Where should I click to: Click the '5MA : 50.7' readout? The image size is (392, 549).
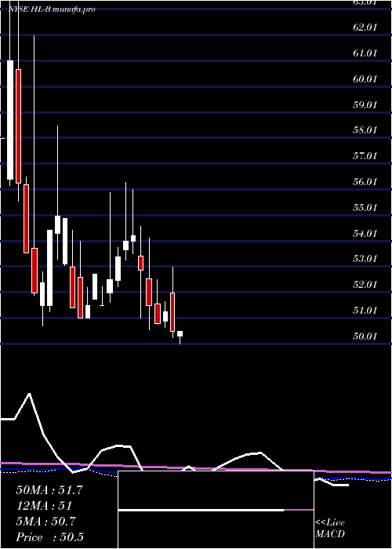45,522
